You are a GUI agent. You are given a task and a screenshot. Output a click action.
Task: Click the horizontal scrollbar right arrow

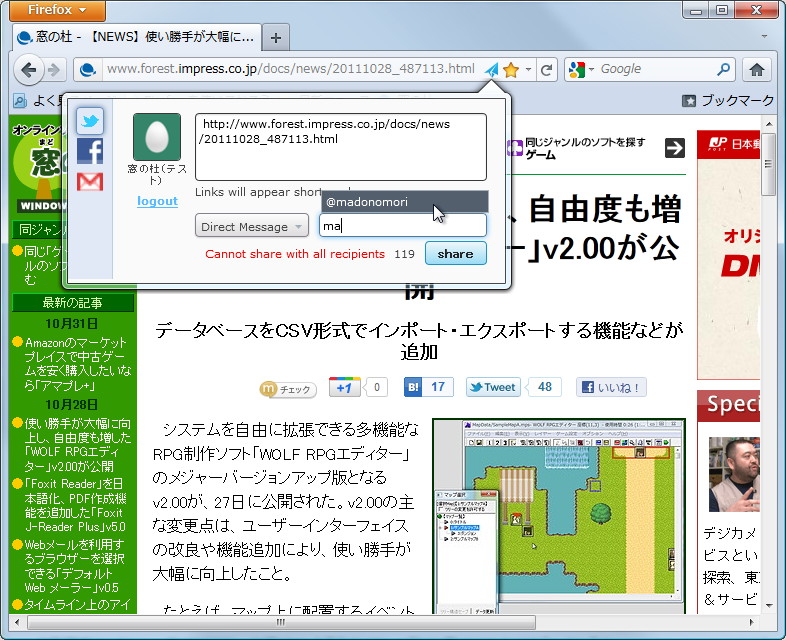pos(751,622)
